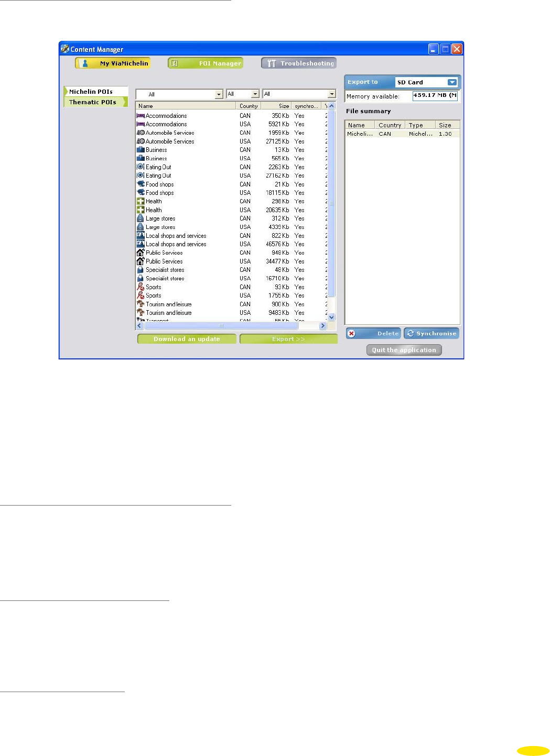550x756 pixels.
Task: Select the Michelin POIs side tab
Action: (96, 92)
